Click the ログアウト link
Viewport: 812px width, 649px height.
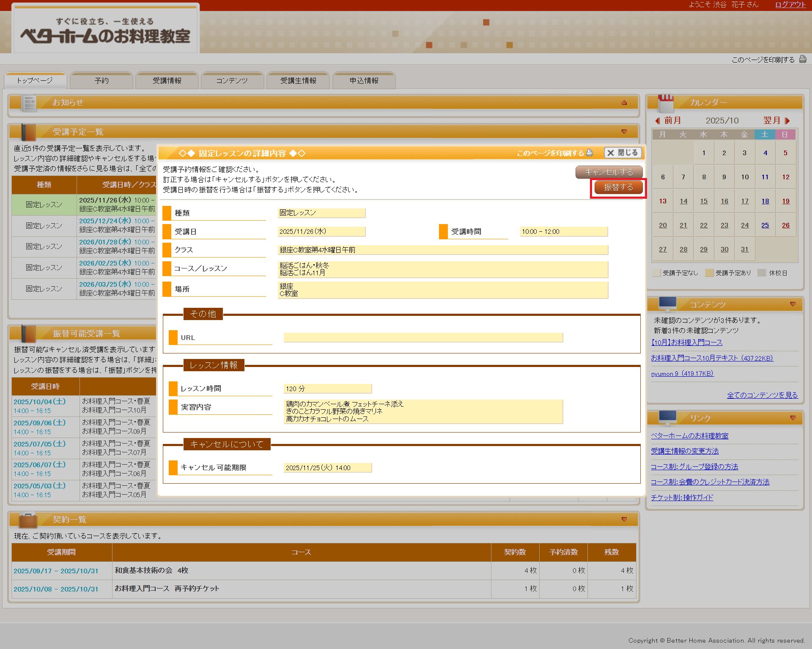[790, 5]
